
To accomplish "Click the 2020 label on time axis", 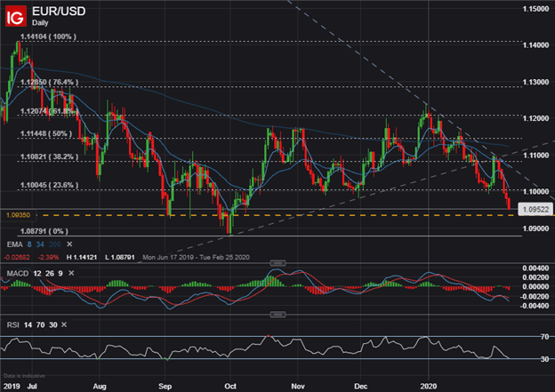I will [x=429, y=386].
